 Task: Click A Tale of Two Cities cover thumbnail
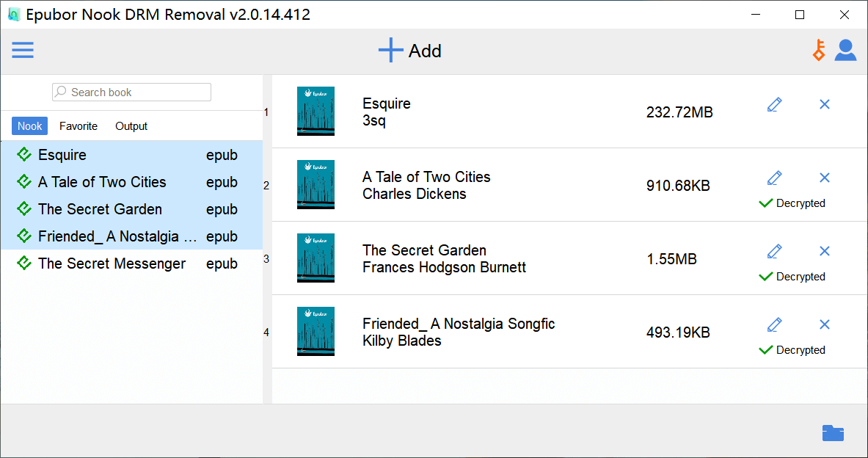[316, 184]
